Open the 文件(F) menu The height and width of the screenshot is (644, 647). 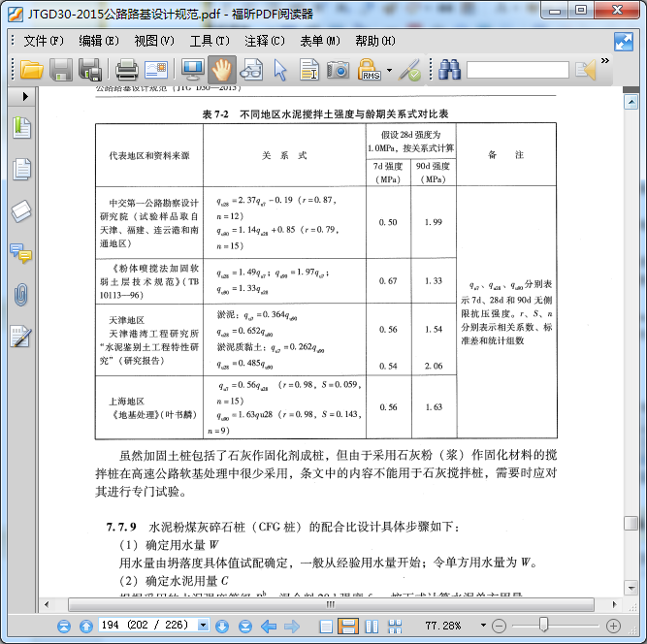click(44, 41)
